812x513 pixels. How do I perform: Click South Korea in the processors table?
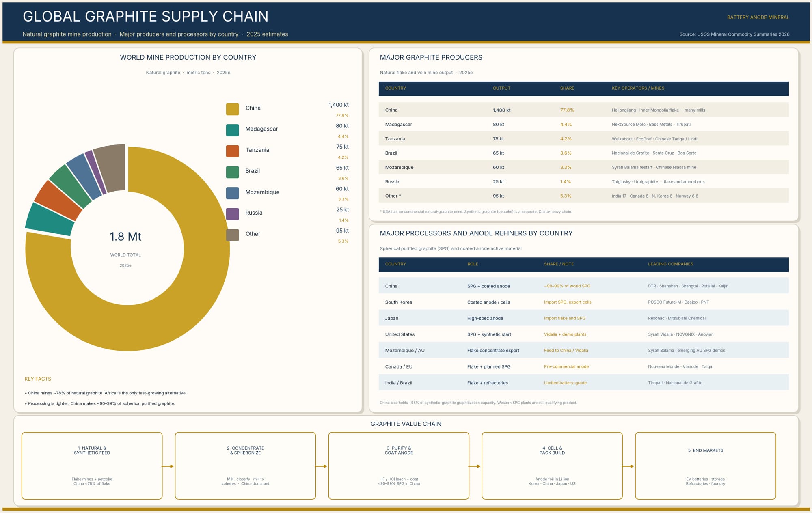[398, 302]
